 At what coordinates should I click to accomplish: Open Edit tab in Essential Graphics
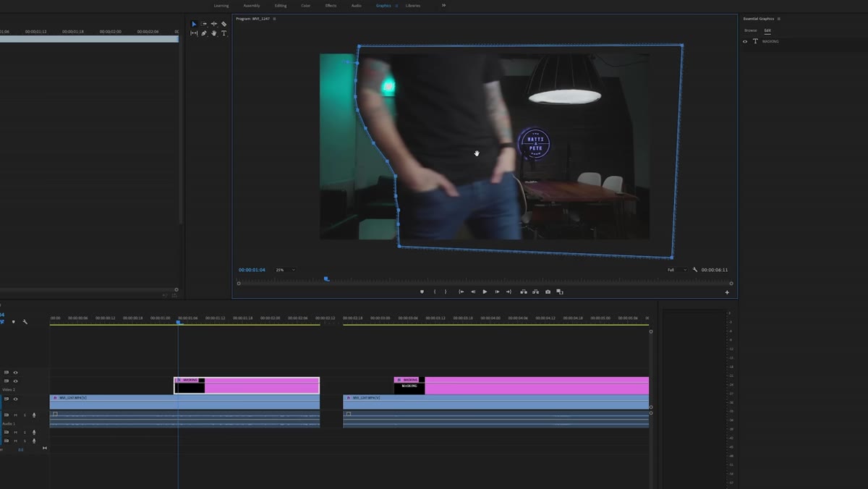click(x=767, y=30)
